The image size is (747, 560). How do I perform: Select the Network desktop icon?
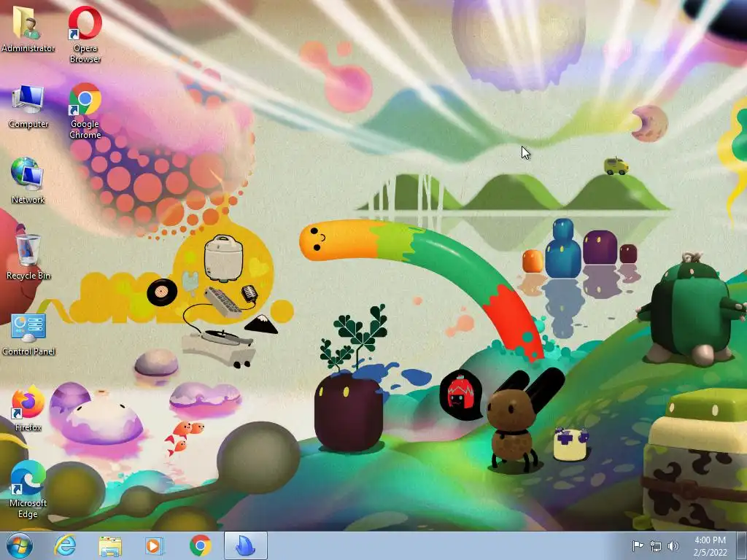[28, 181]
